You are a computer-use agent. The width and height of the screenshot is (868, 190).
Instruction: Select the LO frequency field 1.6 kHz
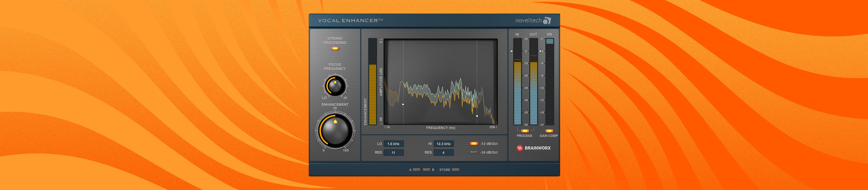[393, 144]
